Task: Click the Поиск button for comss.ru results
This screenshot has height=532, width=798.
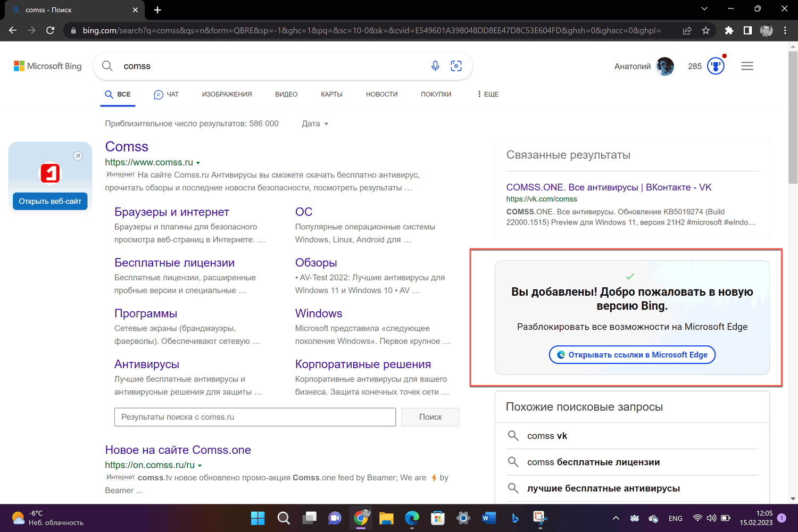Action: (430, 417)
